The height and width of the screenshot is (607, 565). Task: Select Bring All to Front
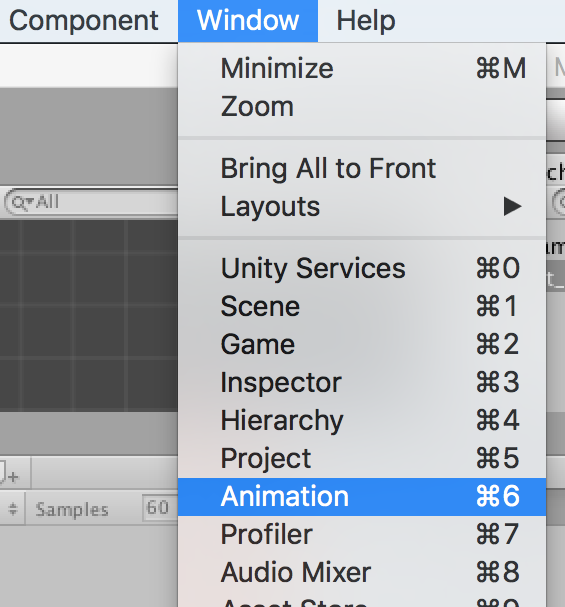(x=362, y=168)
